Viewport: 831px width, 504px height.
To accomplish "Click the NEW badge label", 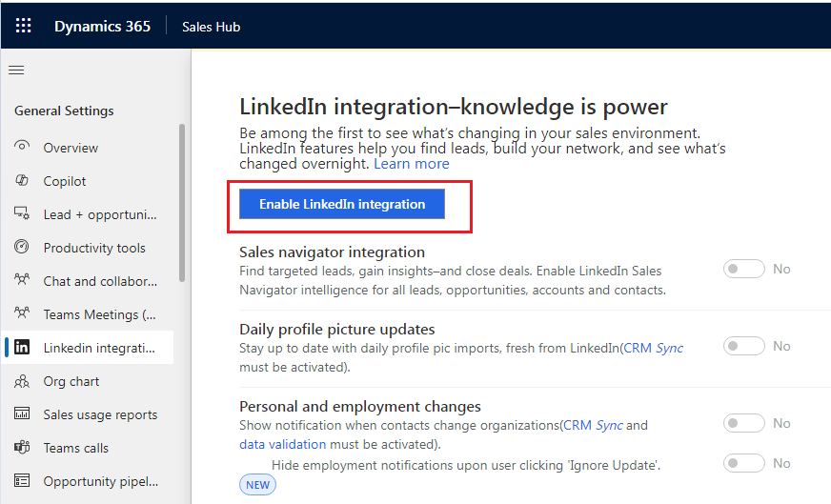I will tap(257, 484).
